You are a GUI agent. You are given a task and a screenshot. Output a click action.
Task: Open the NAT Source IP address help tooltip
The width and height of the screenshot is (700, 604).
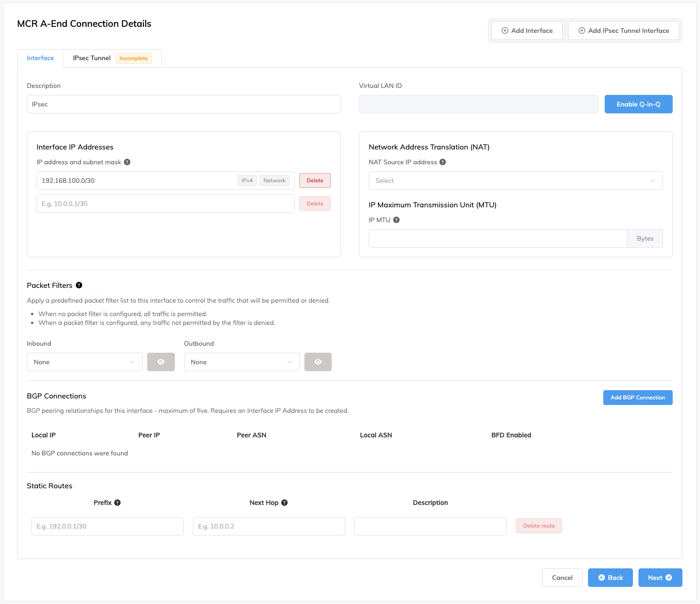click(443, 162)
